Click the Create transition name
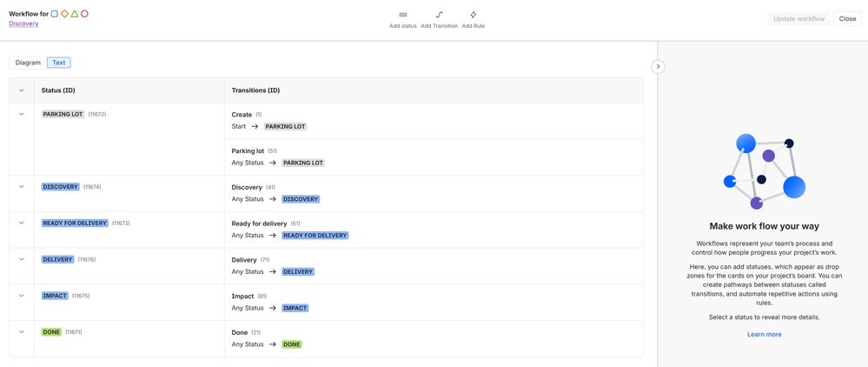 click(242, 115)
